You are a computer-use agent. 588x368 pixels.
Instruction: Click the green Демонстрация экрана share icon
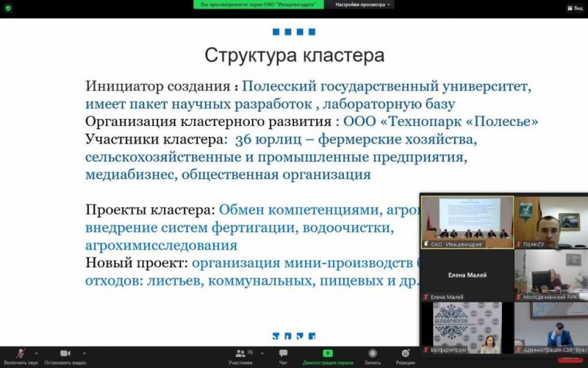point(328,353)
